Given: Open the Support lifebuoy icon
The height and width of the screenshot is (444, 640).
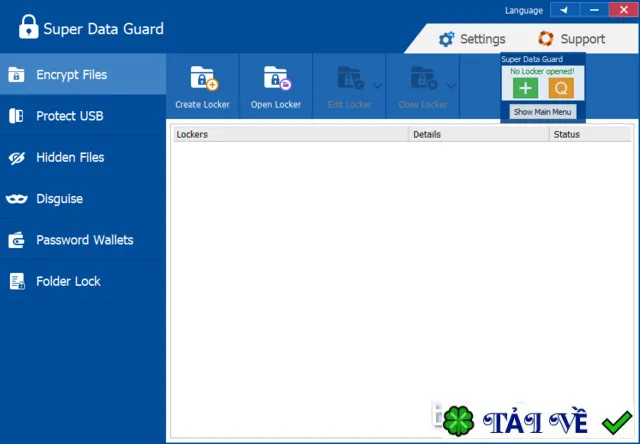Looking at the screenshot, I should [x=546, y=39].
